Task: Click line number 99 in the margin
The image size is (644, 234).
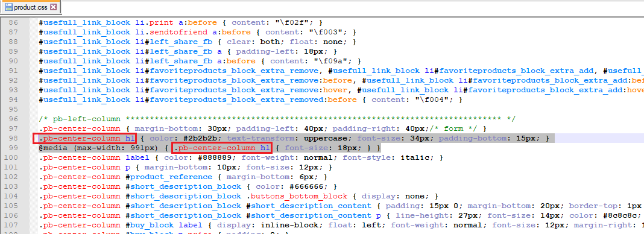Action: [13, 148]
